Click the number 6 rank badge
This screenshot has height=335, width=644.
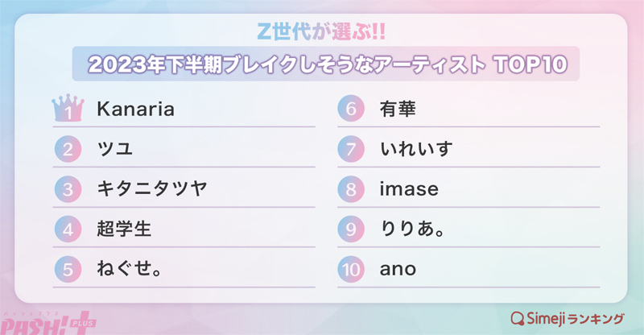pos(351,110)
